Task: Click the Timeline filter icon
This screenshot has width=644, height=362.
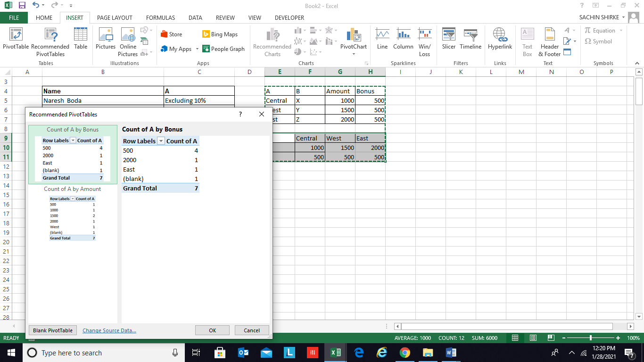Action: point(471,39)
